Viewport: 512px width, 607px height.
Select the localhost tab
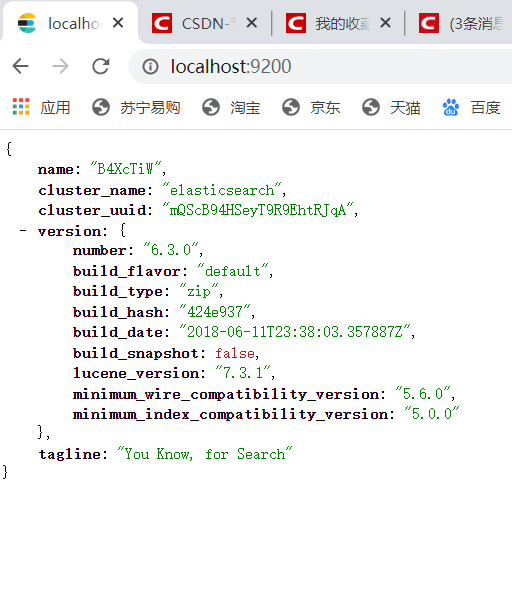70,24
